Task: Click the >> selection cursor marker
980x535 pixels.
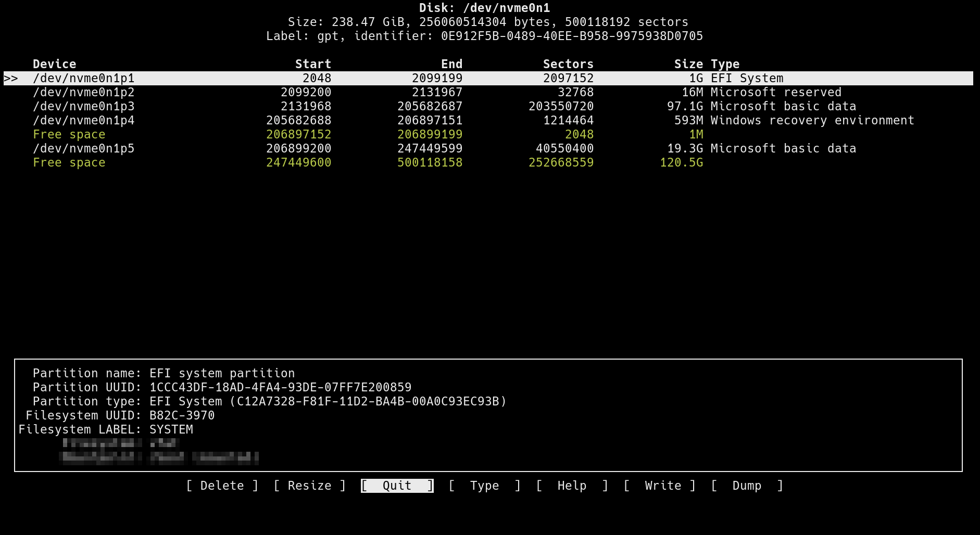Action: 11,78
